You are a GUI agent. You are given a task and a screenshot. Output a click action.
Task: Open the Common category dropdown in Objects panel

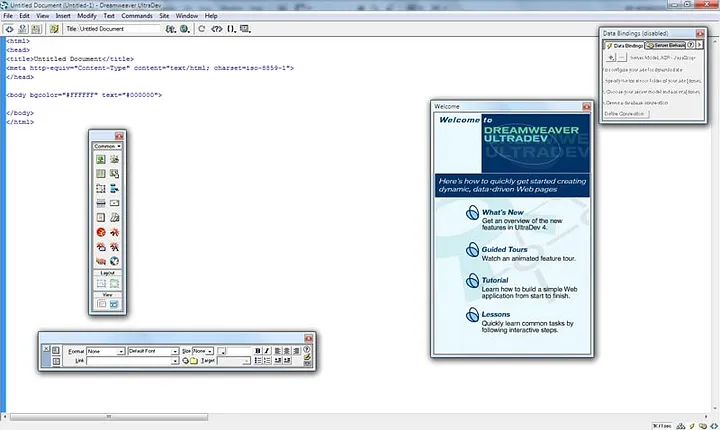pyautogui.click(x=107, y=147)
